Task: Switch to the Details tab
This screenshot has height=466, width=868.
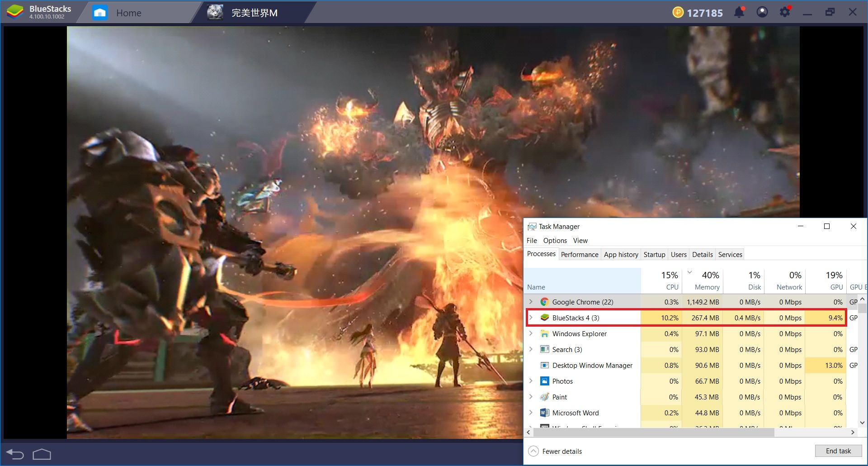Action: point(703,255)
